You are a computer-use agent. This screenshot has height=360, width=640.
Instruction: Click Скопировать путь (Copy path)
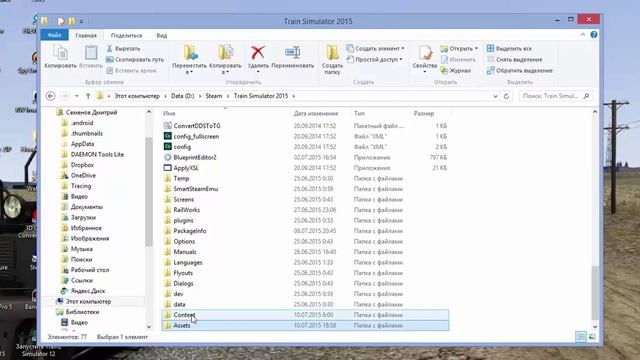coord(135,60)
